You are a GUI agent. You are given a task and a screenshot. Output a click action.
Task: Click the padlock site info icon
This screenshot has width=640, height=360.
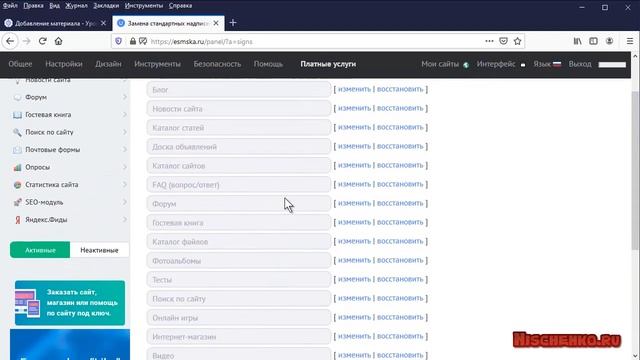pos(133,41)
